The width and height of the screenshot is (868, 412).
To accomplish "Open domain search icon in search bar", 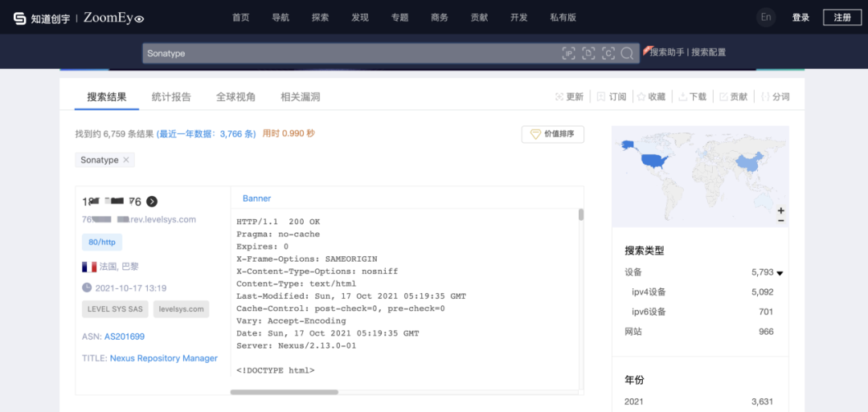I will (x=588, y=53).
